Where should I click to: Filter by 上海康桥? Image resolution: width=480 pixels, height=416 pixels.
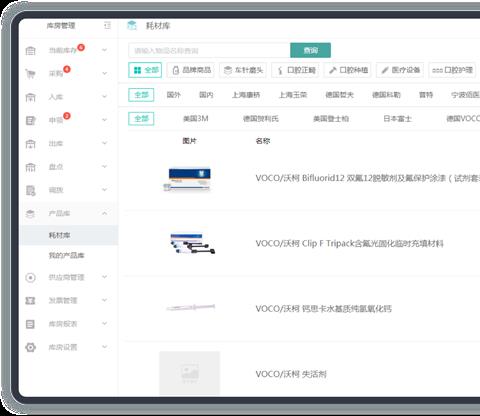click(246, 95)
